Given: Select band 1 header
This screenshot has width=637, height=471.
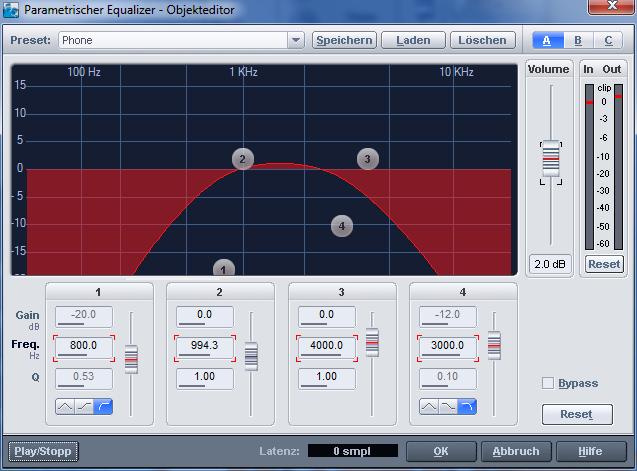Looking at the screenshot, I should 100,292.
